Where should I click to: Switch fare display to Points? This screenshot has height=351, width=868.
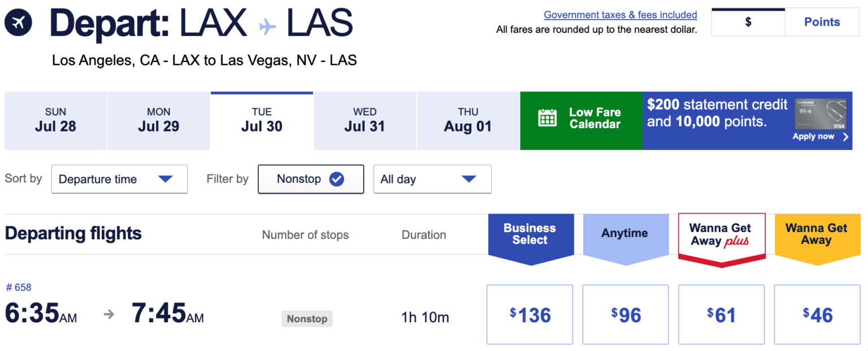pyautogui.click(x=822, y=21)
